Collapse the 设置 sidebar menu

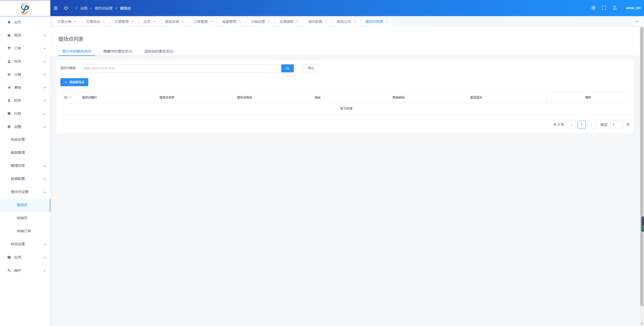(x=25, y=127)
